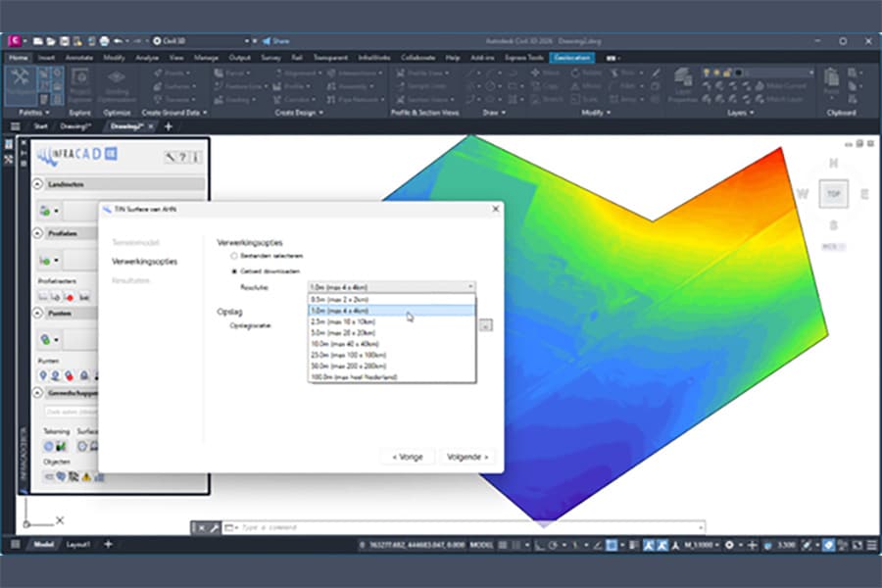882x588 pixels.
Task: Click the < Vorige button
Action: pos(408,457)
